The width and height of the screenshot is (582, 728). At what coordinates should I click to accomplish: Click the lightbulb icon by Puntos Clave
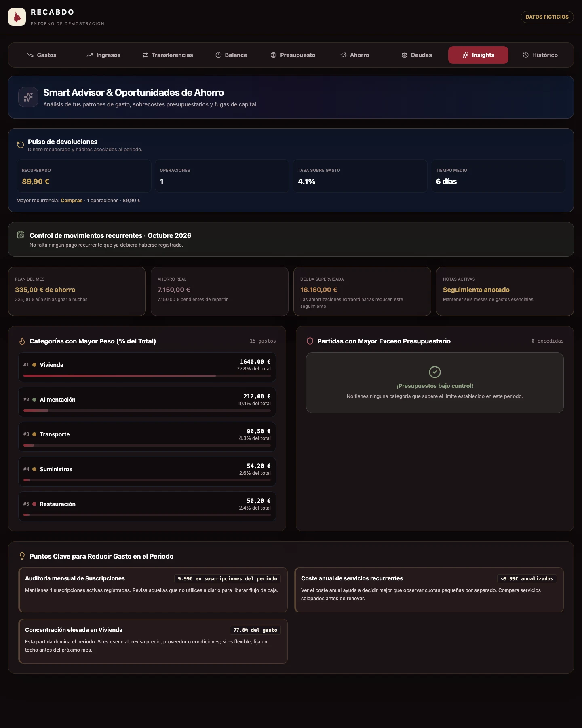tap(22, 557)
